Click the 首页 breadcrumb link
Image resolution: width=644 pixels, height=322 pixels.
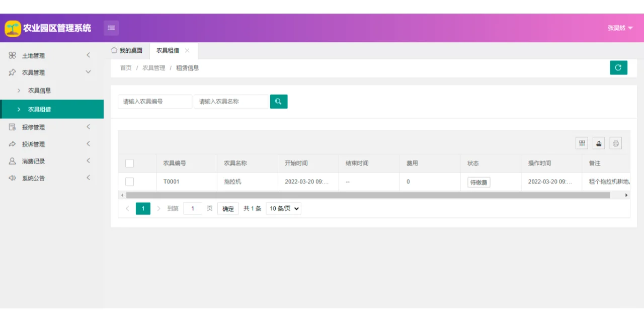coord(126,68)
